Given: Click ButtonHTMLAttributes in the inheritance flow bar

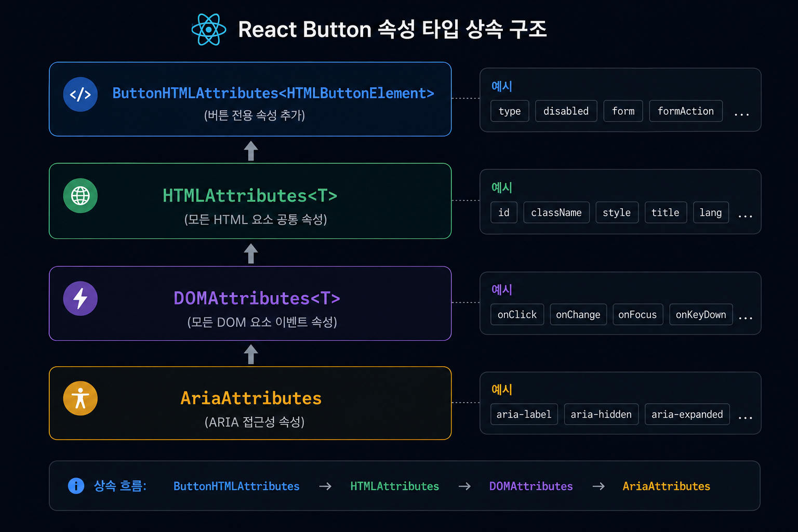Looking at the screenshot, I should (x=236, y=486).
